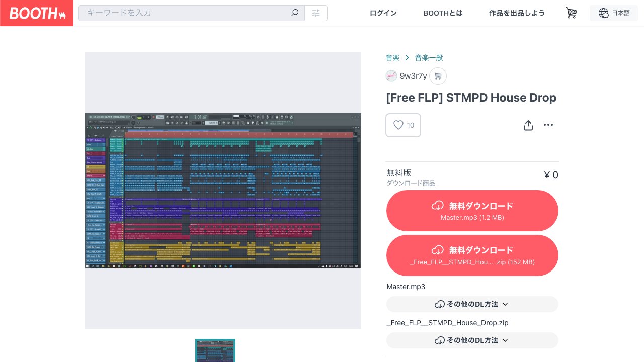Screen dimensions: 644x362
Task: Download the Free FLP zip file
Action: [x=472, y=255]
